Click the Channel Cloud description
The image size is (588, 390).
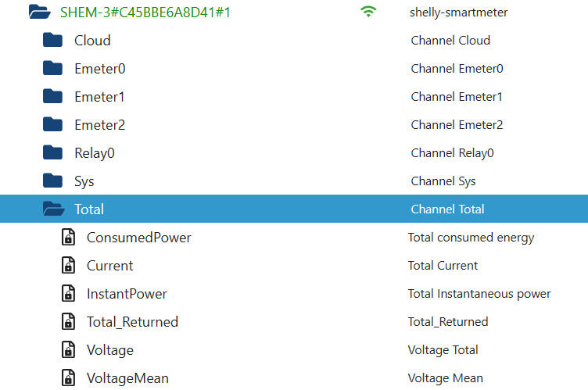pyautogui.click(x=450, y=40)
